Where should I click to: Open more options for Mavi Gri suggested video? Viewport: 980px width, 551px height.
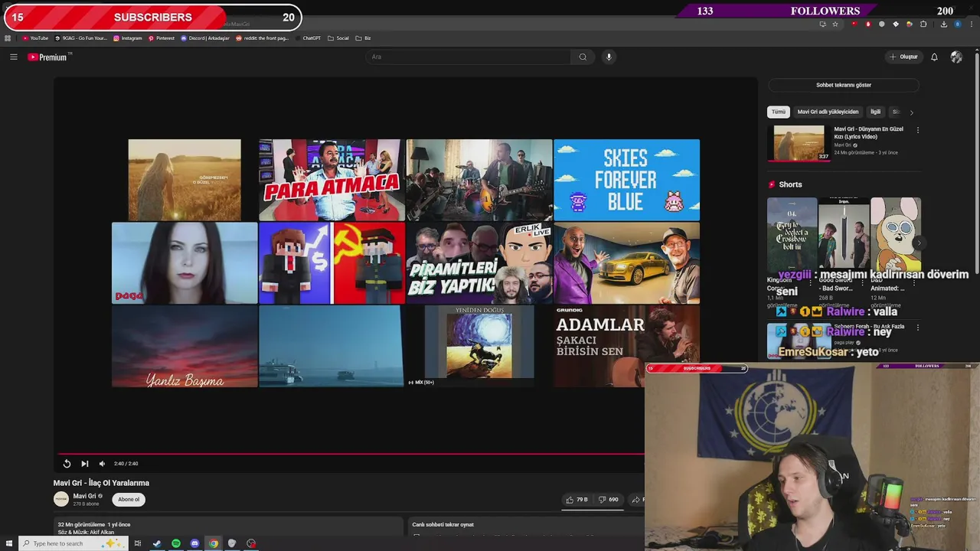pyautogui.click(x=917, y=130)
